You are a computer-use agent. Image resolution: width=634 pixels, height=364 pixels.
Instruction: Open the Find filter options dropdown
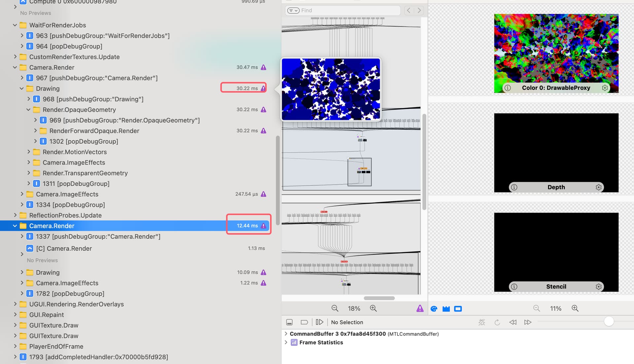(293, 10)
